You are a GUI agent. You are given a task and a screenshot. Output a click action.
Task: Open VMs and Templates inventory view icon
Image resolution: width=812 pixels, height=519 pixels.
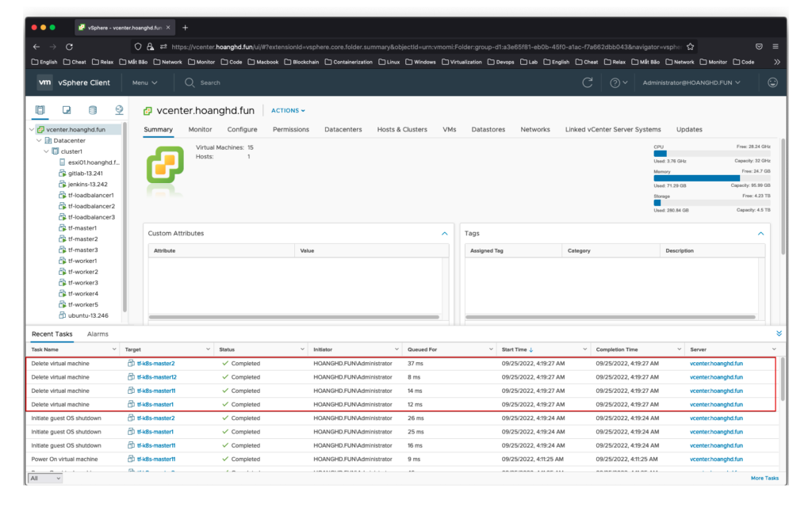[67, 109]
